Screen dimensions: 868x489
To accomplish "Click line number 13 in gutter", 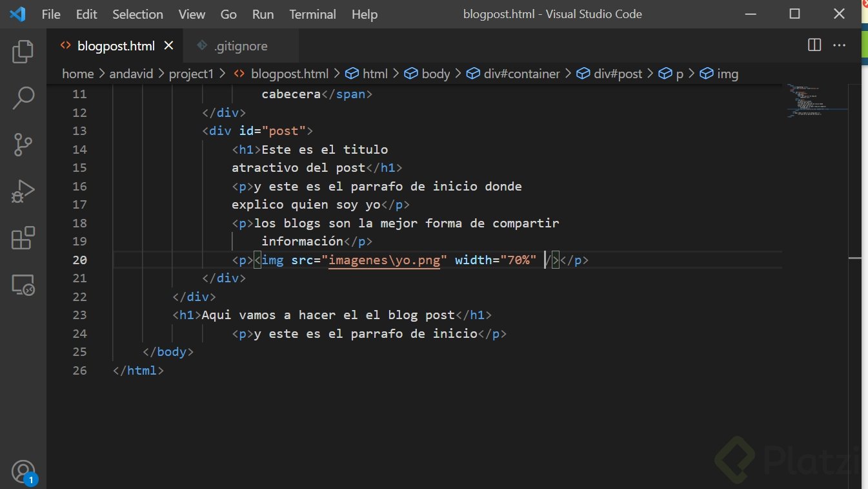I will (79, 130).
